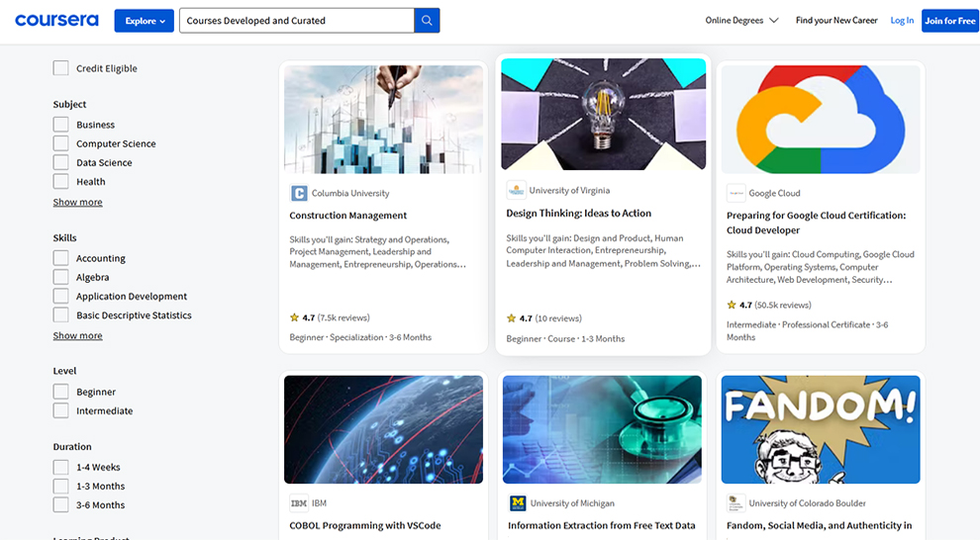Tick the Algebra skill checkbox
Image resolution: width=980 pixels, height=540 pixels.
pos(60,277)
